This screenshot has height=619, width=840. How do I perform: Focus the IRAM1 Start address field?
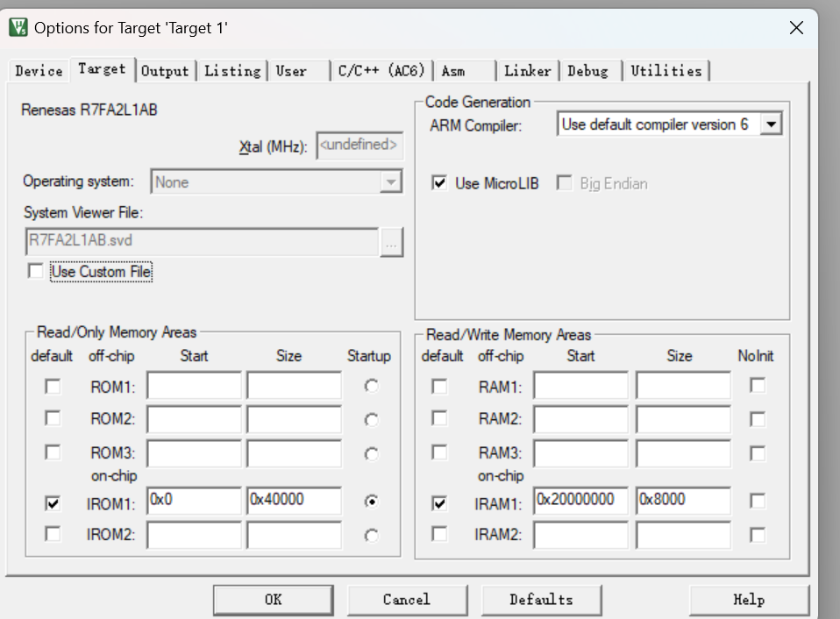(580, 501)
